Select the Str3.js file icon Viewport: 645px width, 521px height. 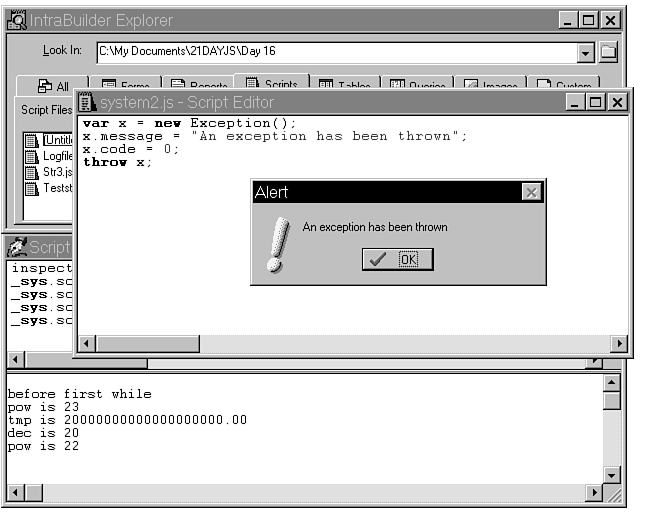[x=31, y=172]
